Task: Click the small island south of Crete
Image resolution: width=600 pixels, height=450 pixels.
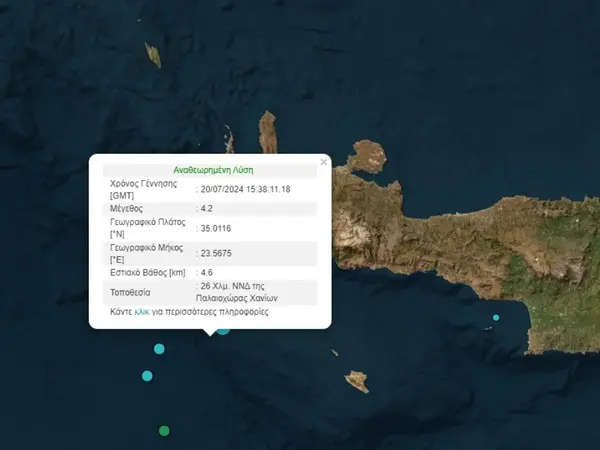Action: 357,380
